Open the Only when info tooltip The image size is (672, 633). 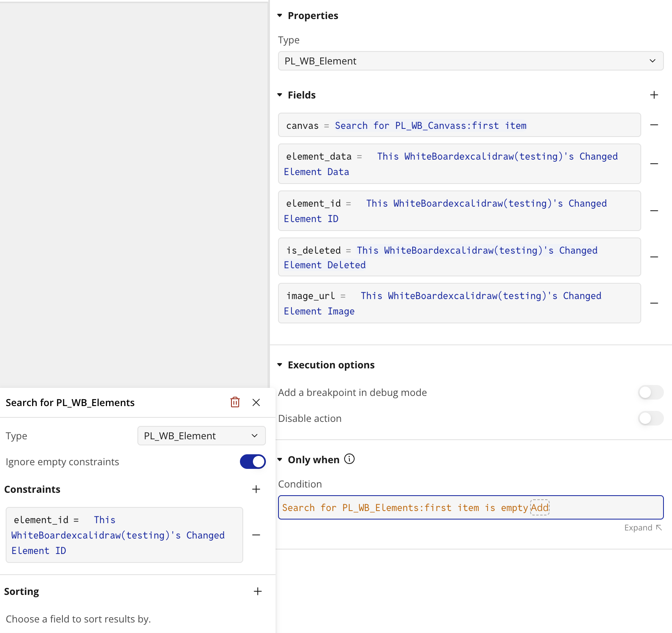click(349, 459)
